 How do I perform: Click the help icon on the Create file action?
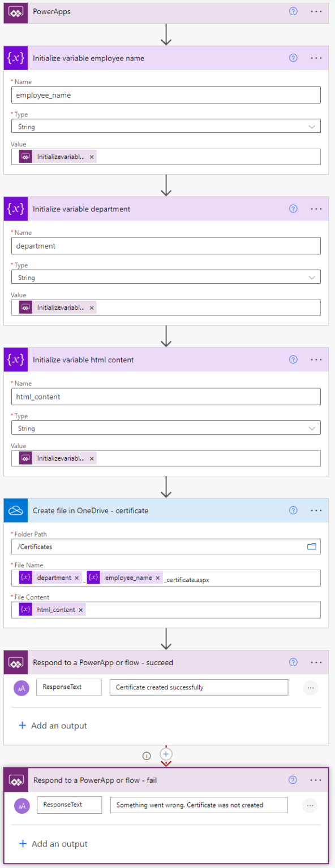pos(293,510)
